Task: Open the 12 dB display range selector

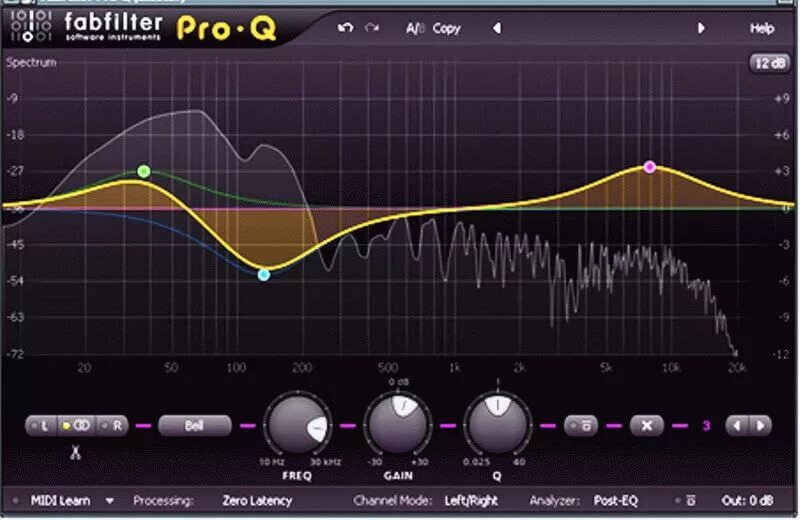Action: [769, 63]
